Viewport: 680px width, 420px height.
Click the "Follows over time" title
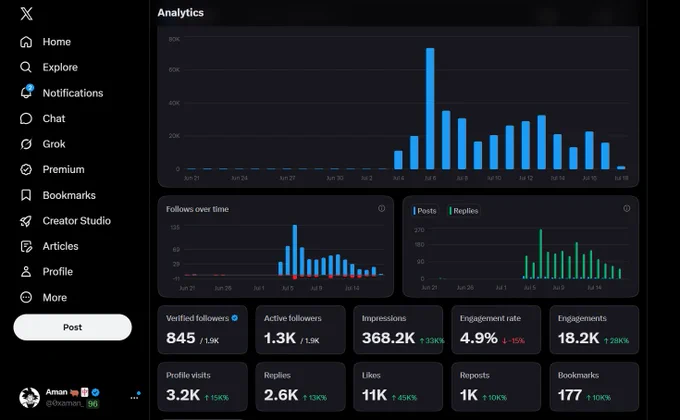[197, 209]
